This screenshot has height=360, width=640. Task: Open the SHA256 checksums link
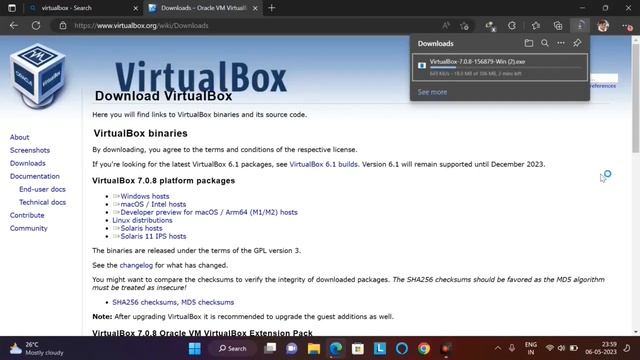tap(144, 302)
